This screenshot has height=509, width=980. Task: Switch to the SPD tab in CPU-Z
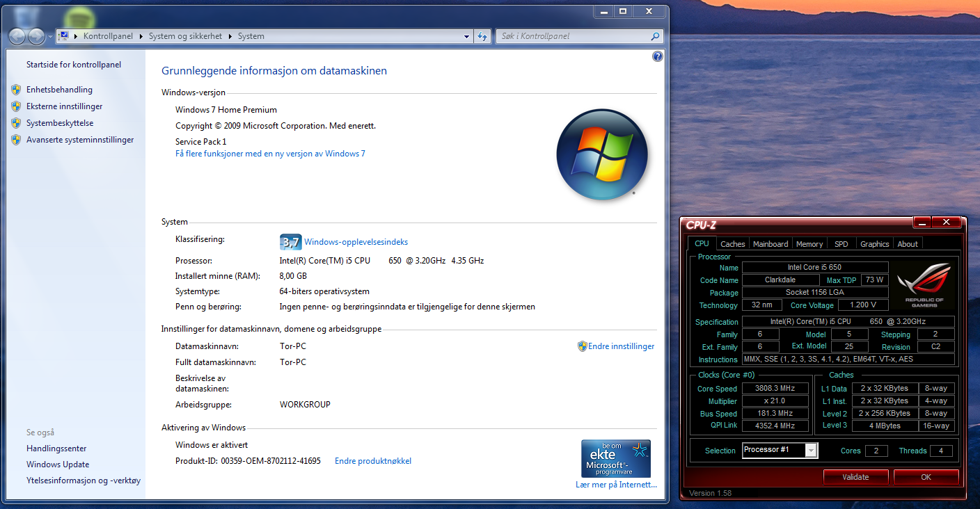(841, 244)
